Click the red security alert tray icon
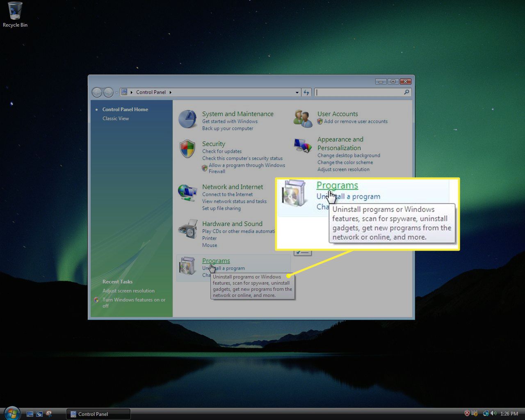 point(467,413)
